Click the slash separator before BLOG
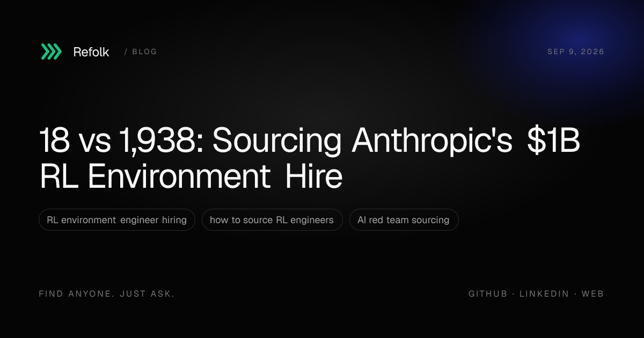The height and width of the screenshot is (338, 644). pyautogui.click(x=126, y=52)
